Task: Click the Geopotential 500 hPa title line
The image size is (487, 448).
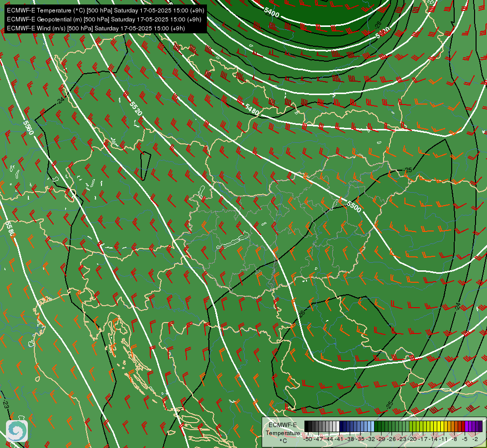Action: (104, 19)
